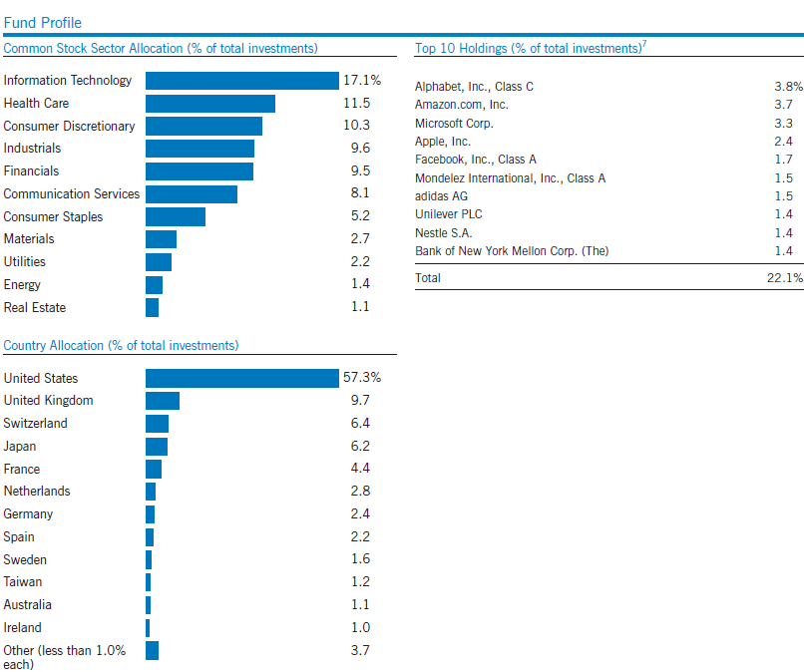Click the 'United Kingdom' country label
Screen dimensions: 804x672
click(49, 401)
